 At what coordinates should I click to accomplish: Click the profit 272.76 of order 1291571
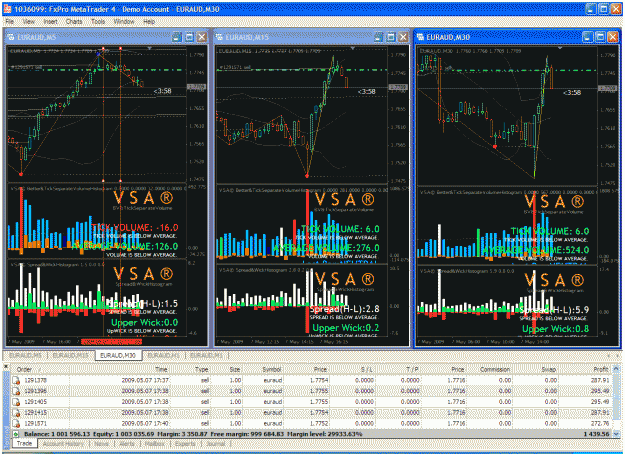(600, 423)
